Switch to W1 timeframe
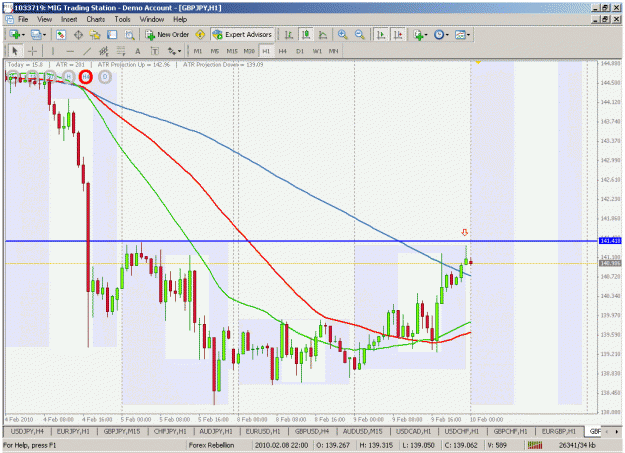The width and height of the screenshot is (625, 453). (317, 51)
